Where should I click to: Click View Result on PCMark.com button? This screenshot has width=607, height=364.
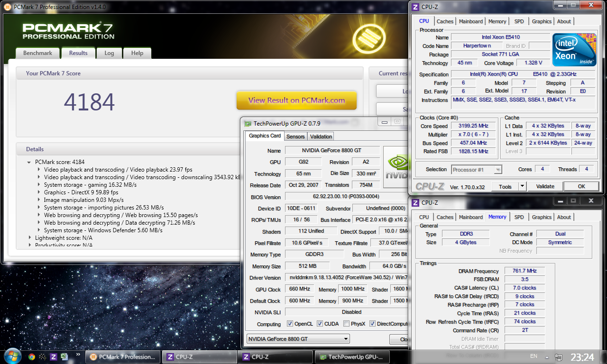pyautogui.click(x=296, y=100)
